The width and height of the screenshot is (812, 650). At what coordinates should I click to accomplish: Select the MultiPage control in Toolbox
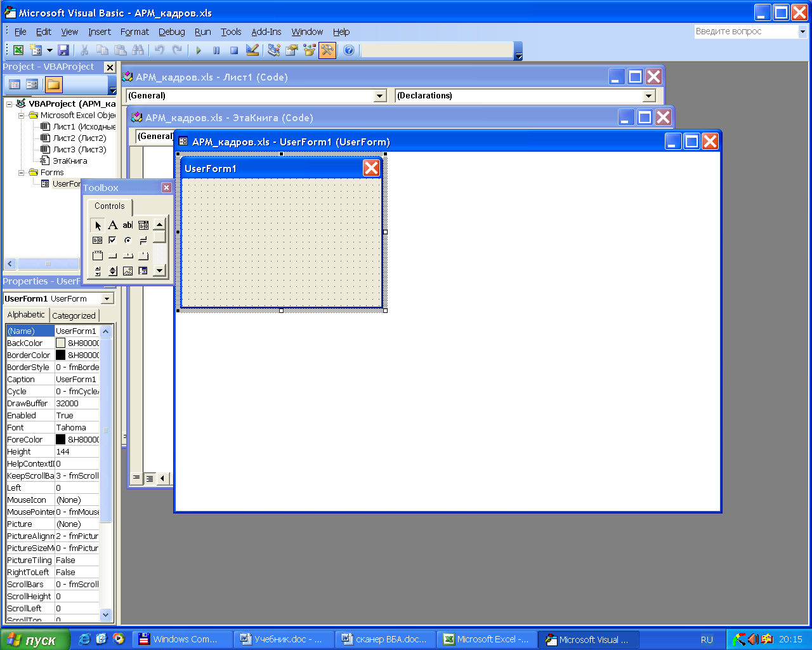[x=143, y=256]
